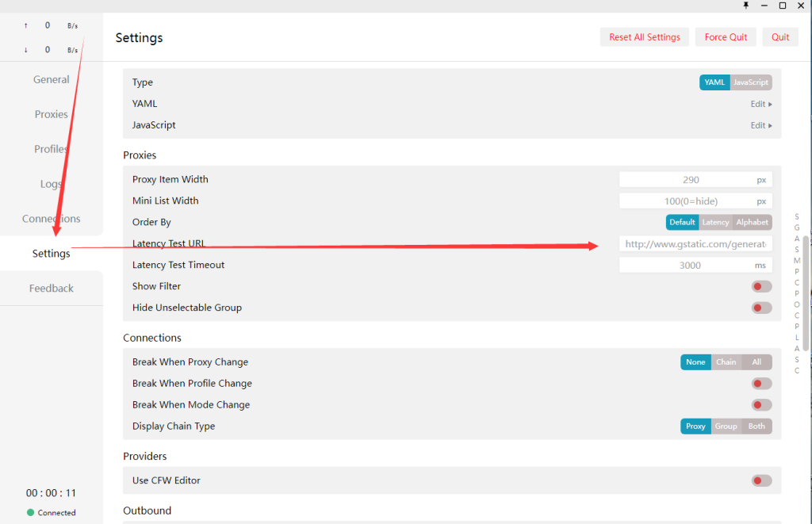Viewport: 812px width, 524px height.
Task: Click the upload speed arrow indicator
Action: coord(26,25)
